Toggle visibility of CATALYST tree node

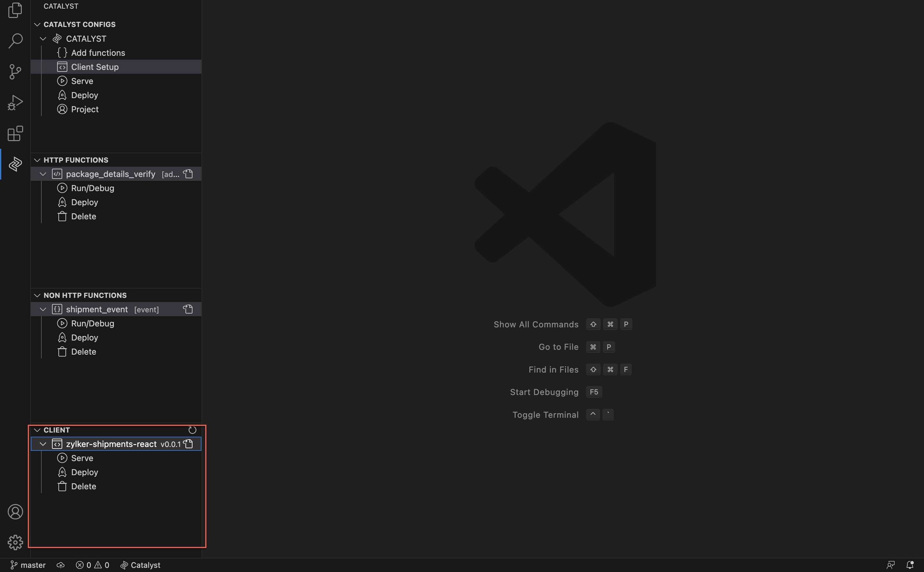43,38
